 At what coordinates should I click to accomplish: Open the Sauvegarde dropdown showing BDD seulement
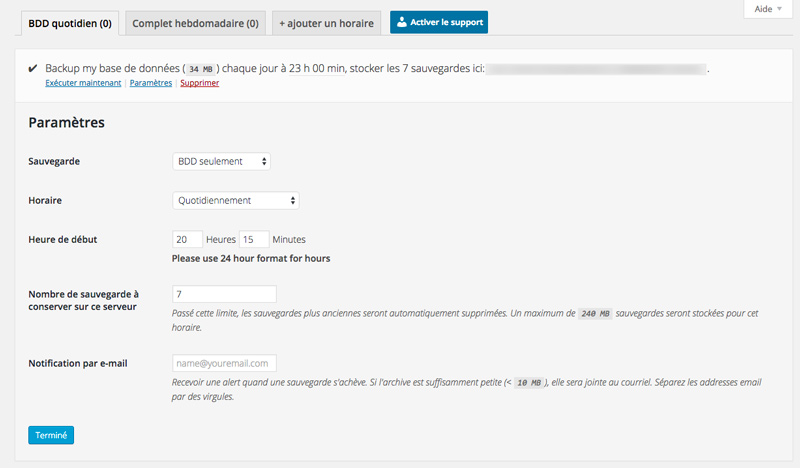pyautogui.click(x=221, y=161)
